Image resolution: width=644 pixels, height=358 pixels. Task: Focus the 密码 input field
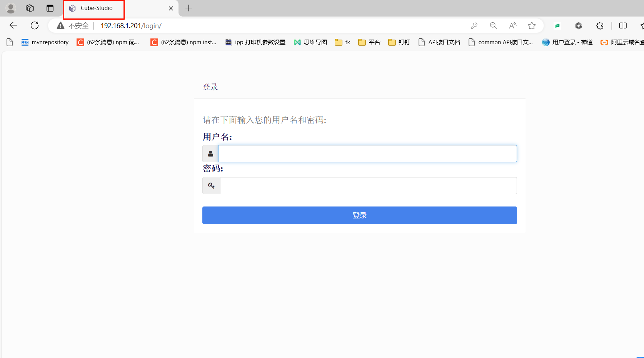368,186
